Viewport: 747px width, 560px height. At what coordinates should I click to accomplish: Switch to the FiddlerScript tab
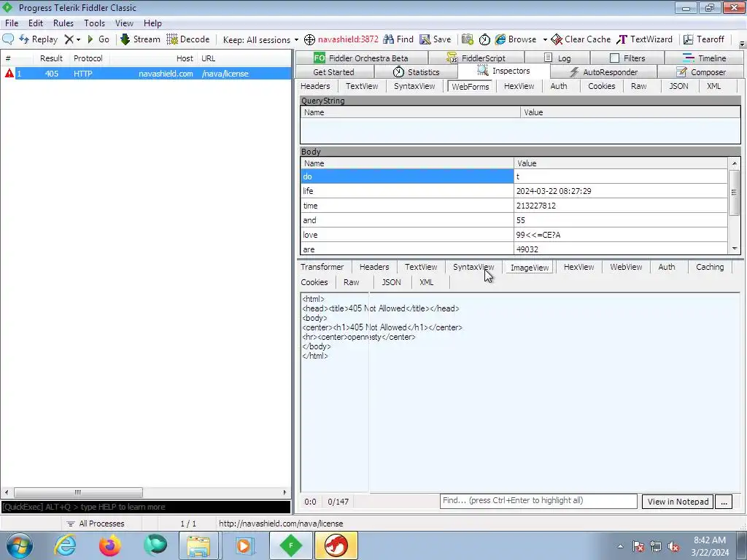point(476,58)
